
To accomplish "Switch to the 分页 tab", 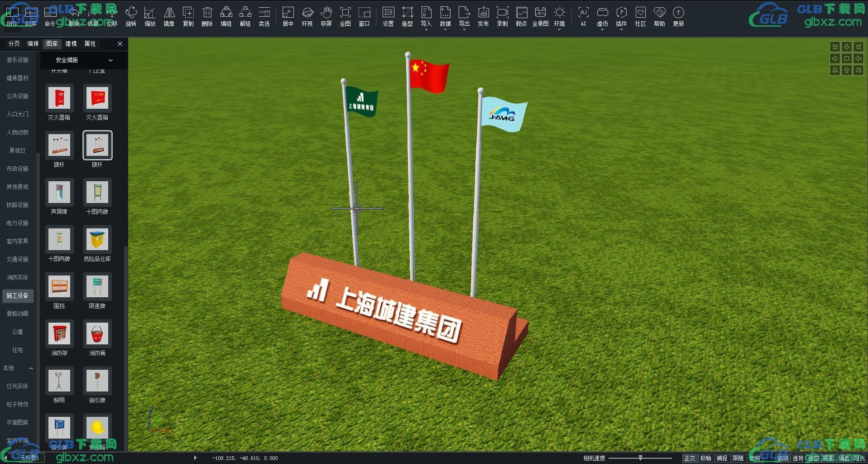I will (14, 43).
